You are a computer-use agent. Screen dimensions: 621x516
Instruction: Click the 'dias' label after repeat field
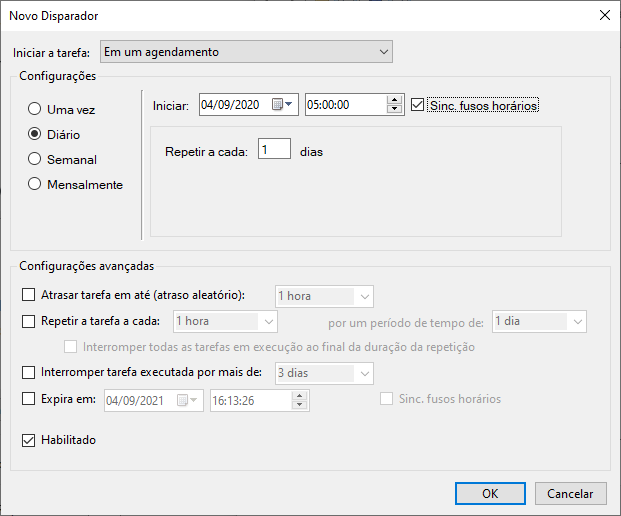(311, 152)
